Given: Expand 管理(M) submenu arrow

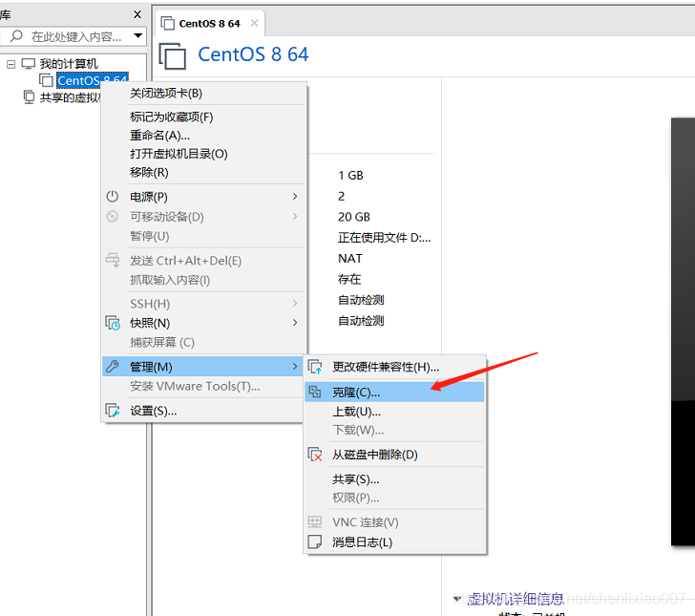Looking at the screenshot, I should (x=295, y=367).
